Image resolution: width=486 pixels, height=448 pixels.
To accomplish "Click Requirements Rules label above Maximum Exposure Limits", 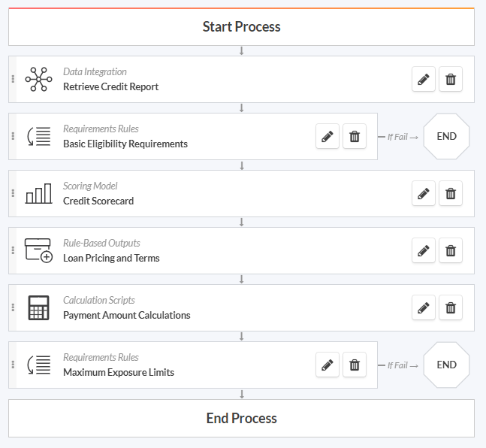I will pyautogui.click(x=101, y=357).
